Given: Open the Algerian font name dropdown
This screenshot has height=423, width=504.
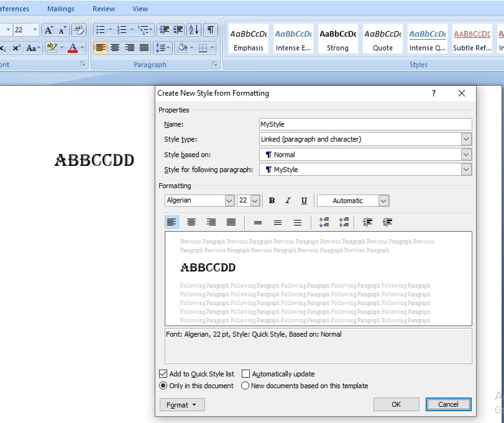Looking at the screenshot, I should coord(229,201).
